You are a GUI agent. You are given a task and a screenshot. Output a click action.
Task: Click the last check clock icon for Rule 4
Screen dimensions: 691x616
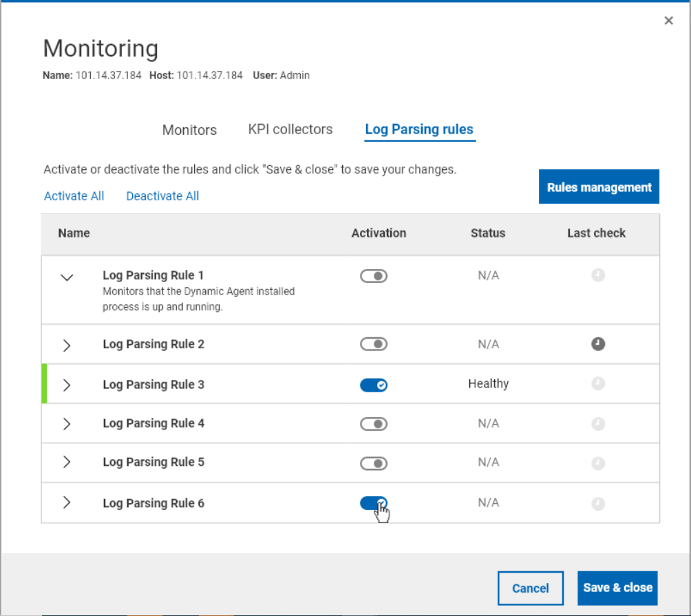(598, 424)
